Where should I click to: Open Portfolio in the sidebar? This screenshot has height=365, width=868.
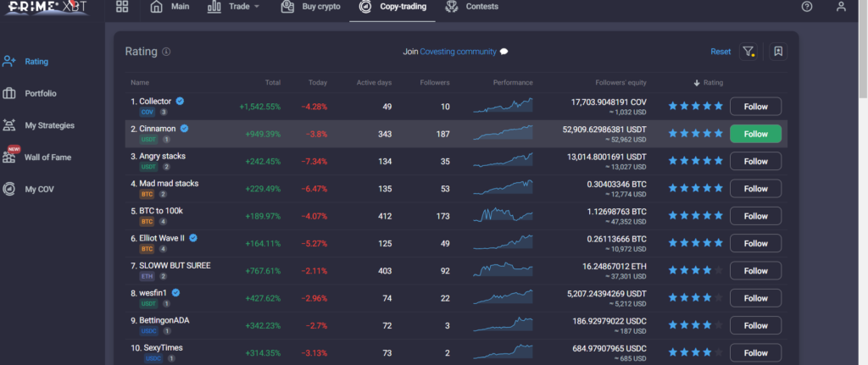point(41,93)
